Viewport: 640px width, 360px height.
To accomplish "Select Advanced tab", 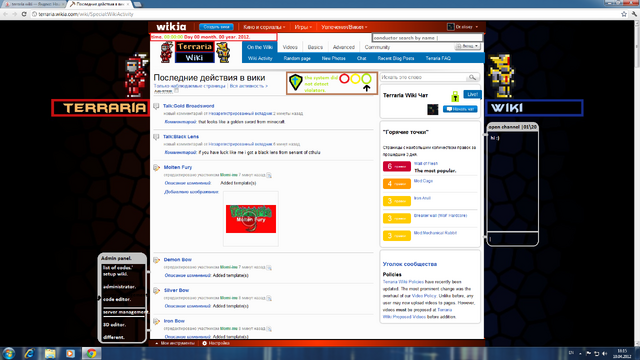I will point(344,47).
